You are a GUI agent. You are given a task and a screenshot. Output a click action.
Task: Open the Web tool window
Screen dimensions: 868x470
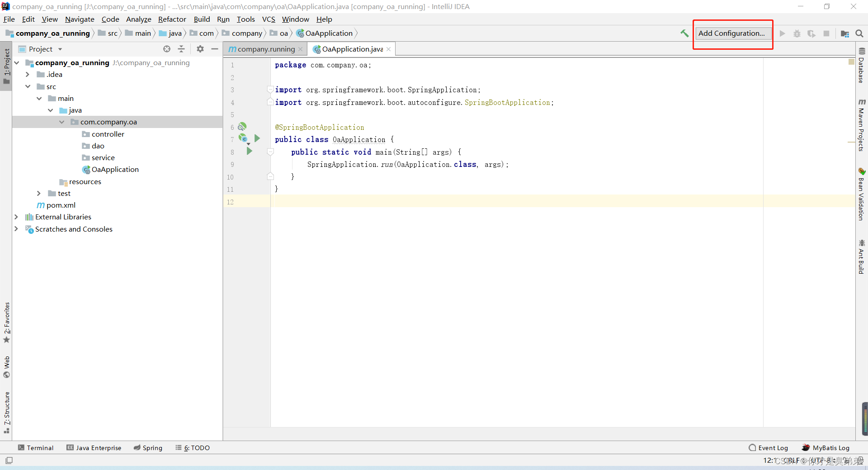tap(7, 367)
